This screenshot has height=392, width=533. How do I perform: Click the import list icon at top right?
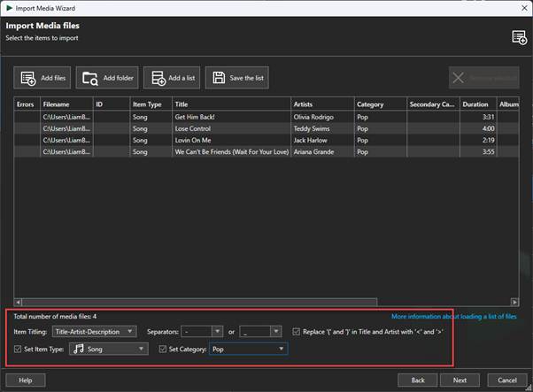520,36
